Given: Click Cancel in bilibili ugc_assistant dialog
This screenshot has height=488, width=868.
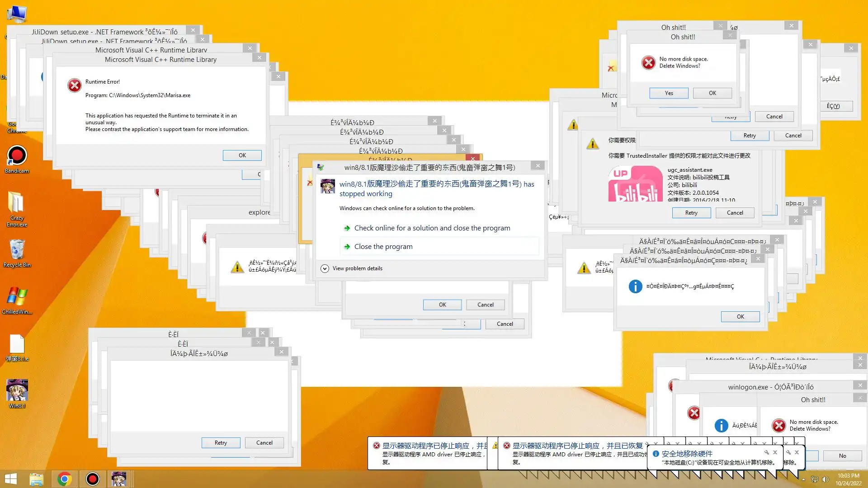Looking at the screenshot, I should click(x=735, y=213).
